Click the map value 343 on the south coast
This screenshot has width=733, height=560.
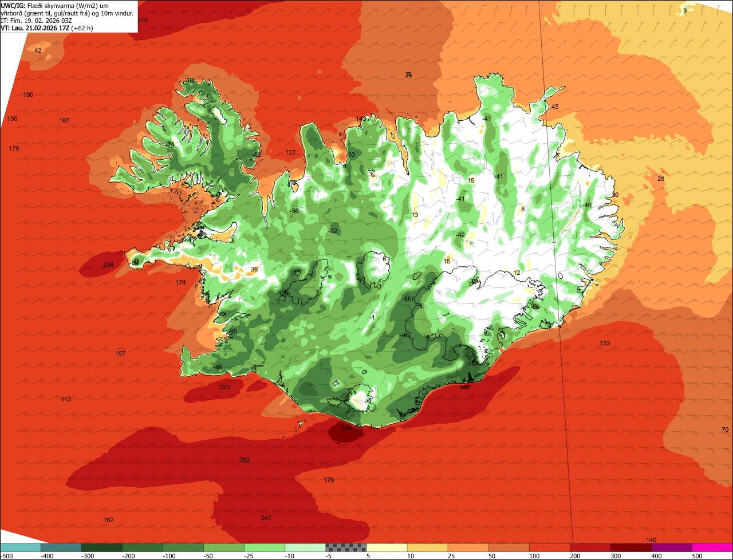click(x=346, y=428)
